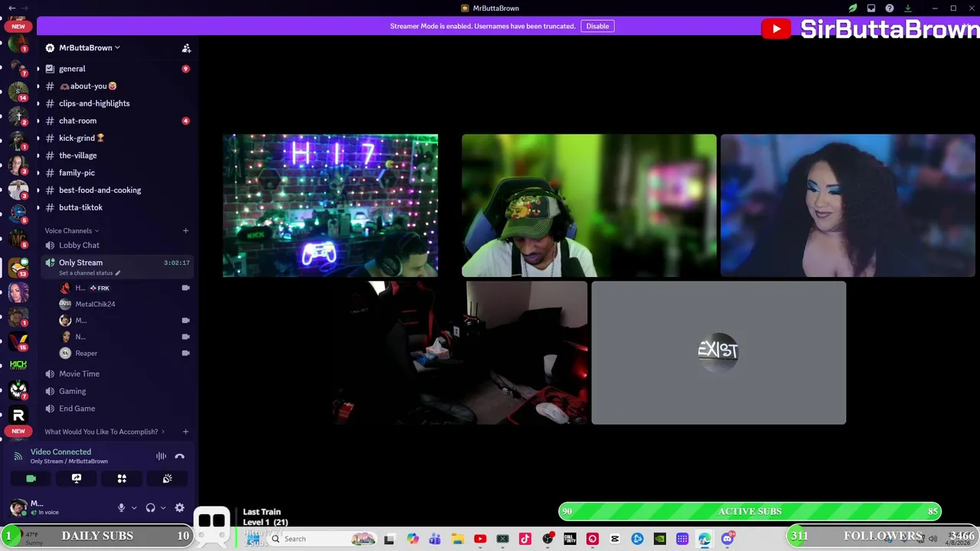Open screen share button
The width and height of the screenshot is (980, 551).
pos(77,478)
